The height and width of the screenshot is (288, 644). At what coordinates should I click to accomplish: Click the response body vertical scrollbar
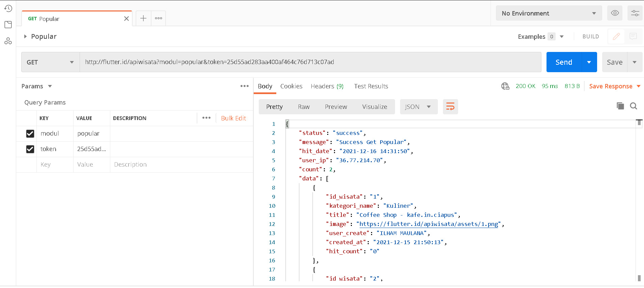[639, 201]
